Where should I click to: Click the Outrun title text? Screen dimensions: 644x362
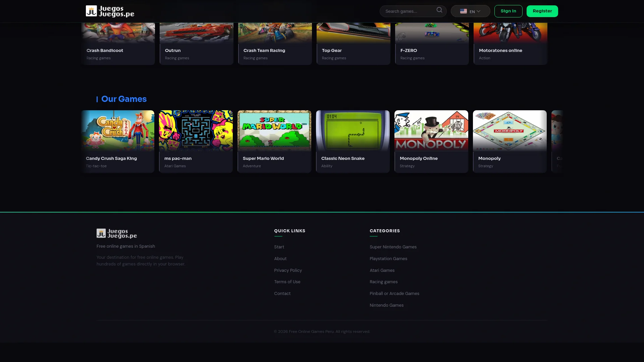coord(173,51)
